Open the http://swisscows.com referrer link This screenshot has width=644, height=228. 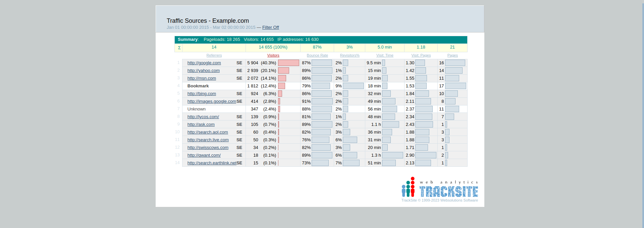[x=208, y=148]
